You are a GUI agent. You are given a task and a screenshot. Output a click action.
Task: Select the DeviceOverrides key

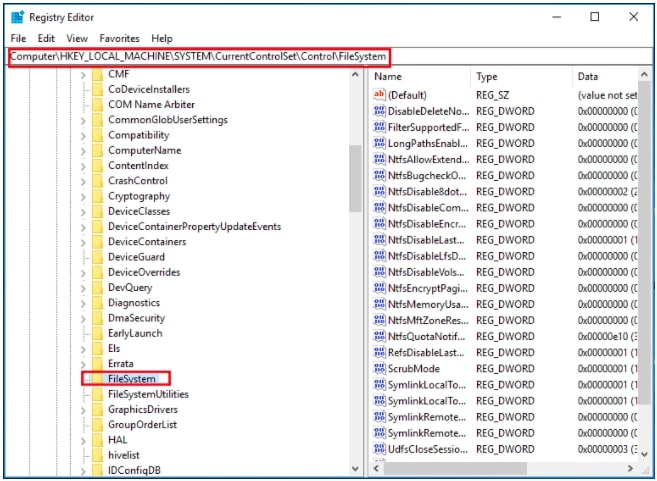pos(144,272)
